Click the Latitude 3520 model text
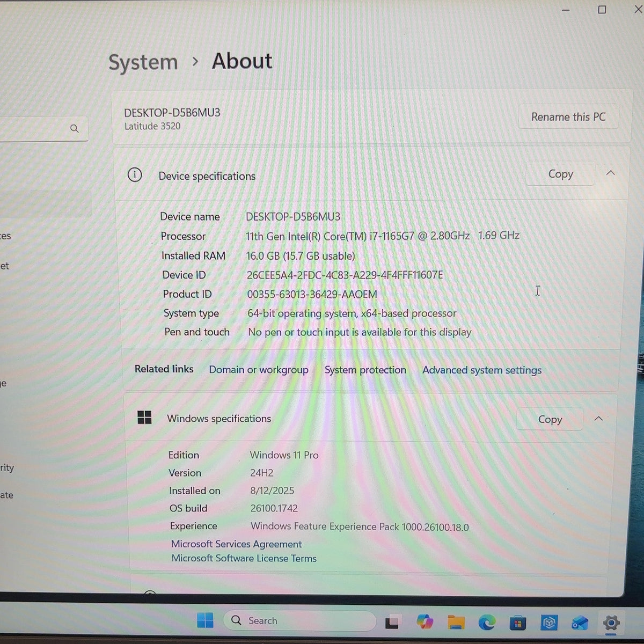 (152, 126)
